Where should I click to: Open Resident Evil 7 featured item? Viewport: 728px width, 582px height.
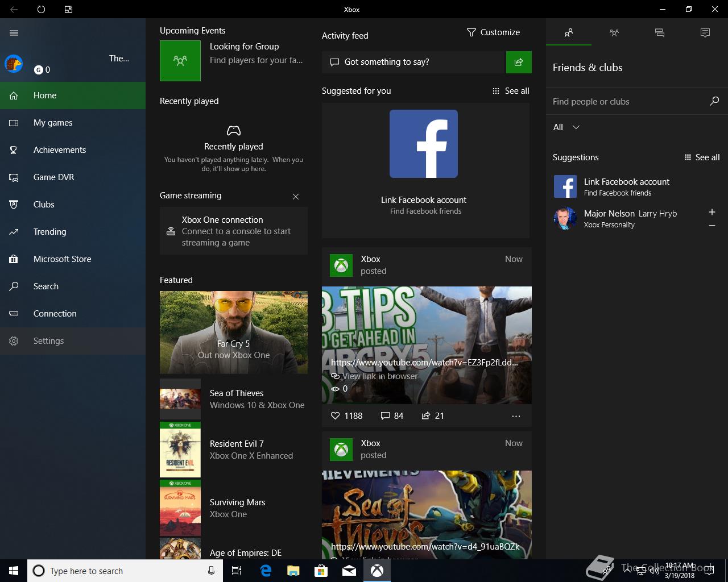234,450
